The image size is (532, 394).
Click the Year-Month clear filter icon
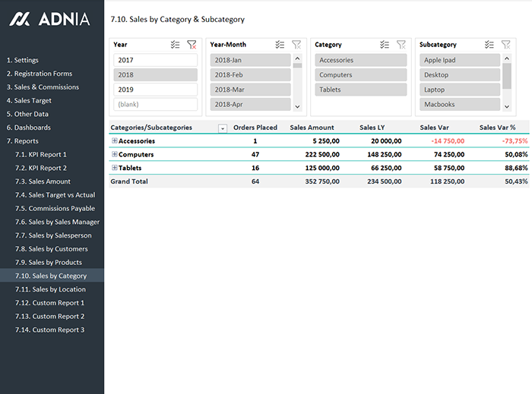pos(296,45)
